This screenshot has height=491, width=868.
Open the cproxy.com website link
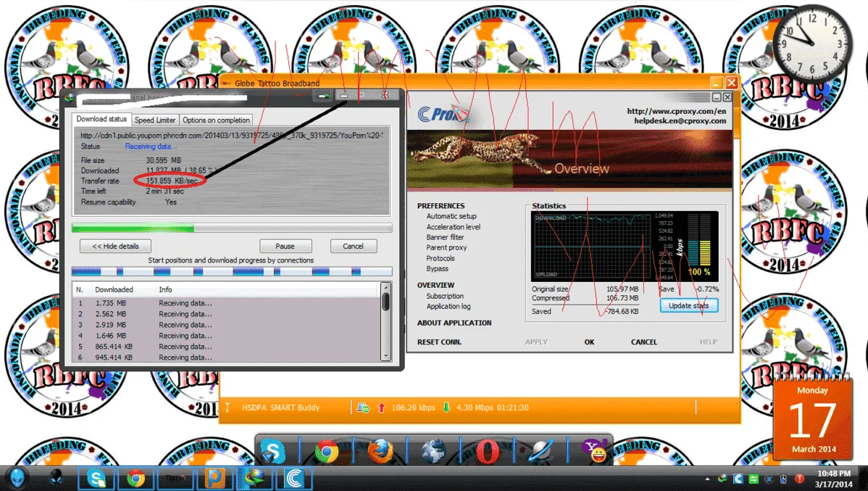(677, 111)
